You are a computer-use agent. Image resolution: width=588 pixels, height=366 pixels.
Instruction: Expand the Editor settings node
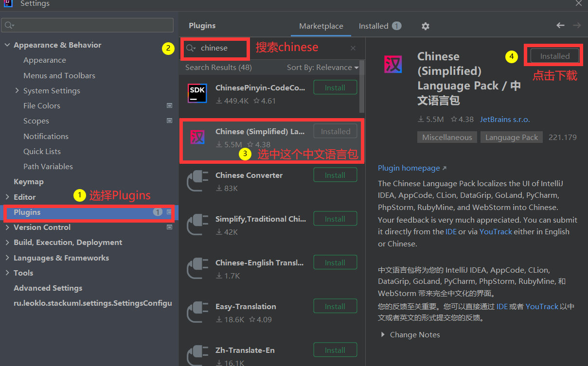coord(7,197)
